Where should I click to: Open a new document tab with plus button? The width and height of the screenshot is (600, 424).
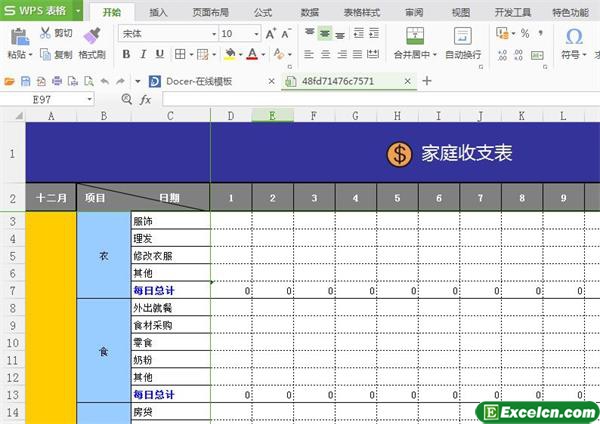point(427,80)
